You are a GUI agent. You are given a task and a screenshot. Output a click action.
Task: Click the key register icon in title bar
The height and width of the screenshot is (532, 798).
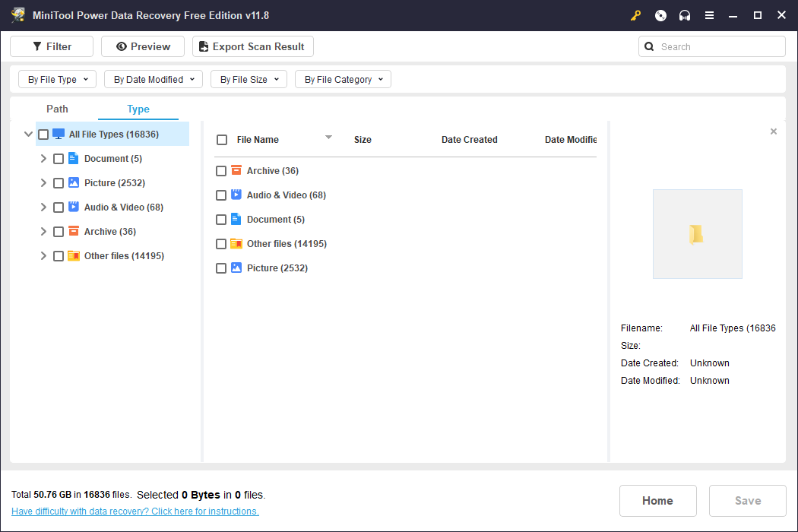(635, 16)
